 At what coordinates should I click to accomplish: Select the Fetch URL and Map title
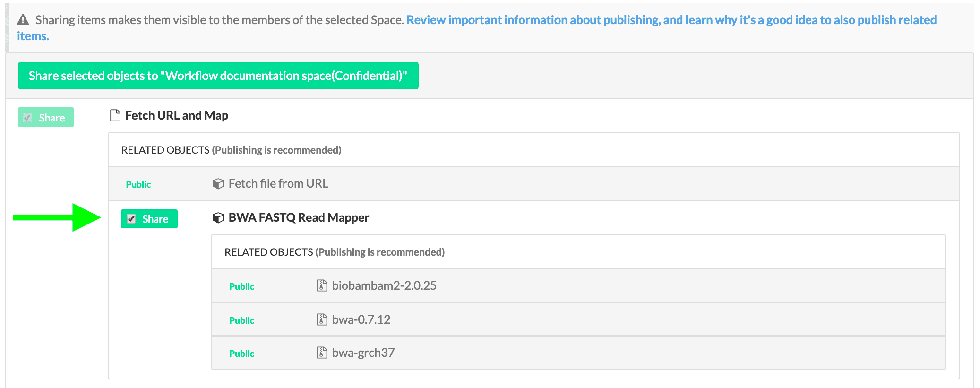pos(177,115)
